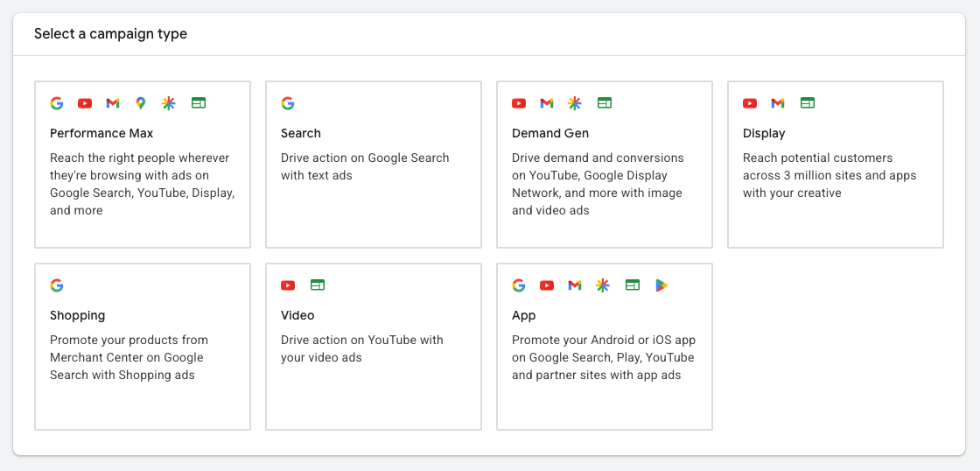The image size is (980, 471).
Task: Click the 'Drive action on YouTube' description
Action: coord(362,348)
